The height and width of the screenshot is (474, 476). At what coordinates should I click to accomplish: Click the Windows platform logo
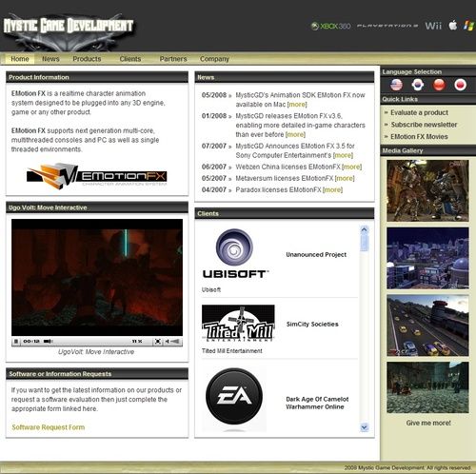point(468,26)
